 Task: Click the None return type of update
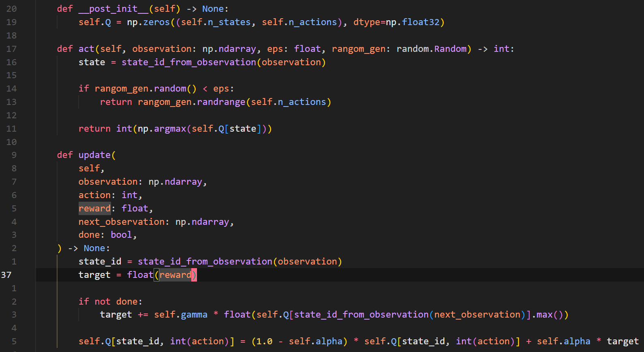[94, 248]
